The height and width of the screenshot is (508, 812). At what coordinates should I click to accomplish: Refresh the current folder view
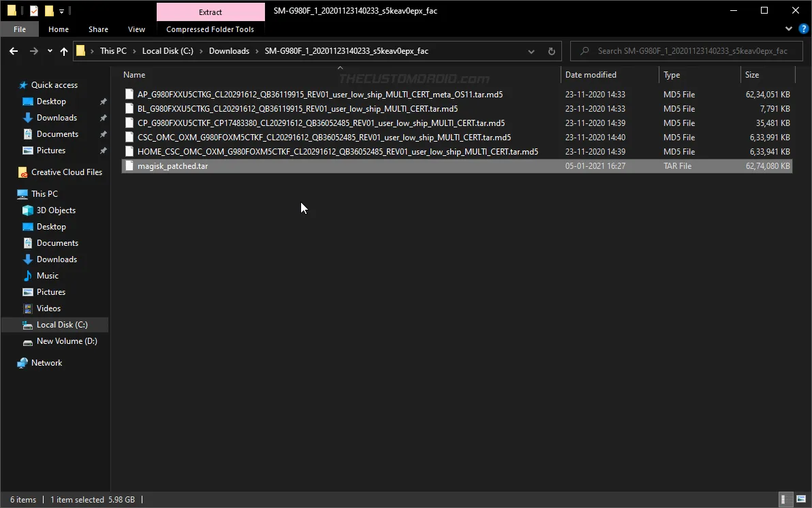552,51
